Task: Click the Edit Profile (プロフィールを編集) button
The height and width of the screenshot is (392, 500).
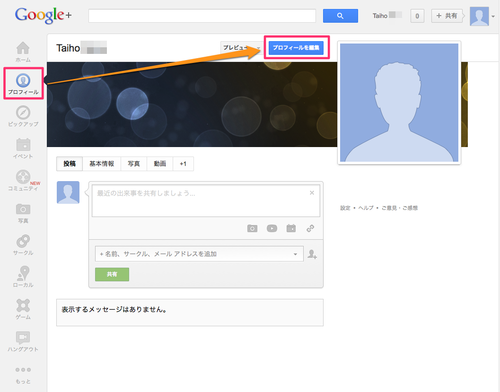Action: 296,48
